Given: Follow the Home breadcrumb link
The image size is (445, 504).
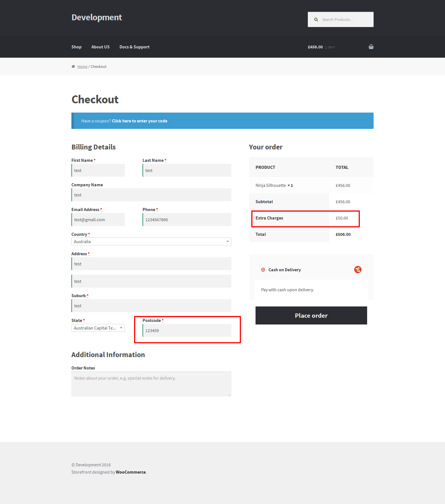Looking at the screenshot, I should [82, 67].
